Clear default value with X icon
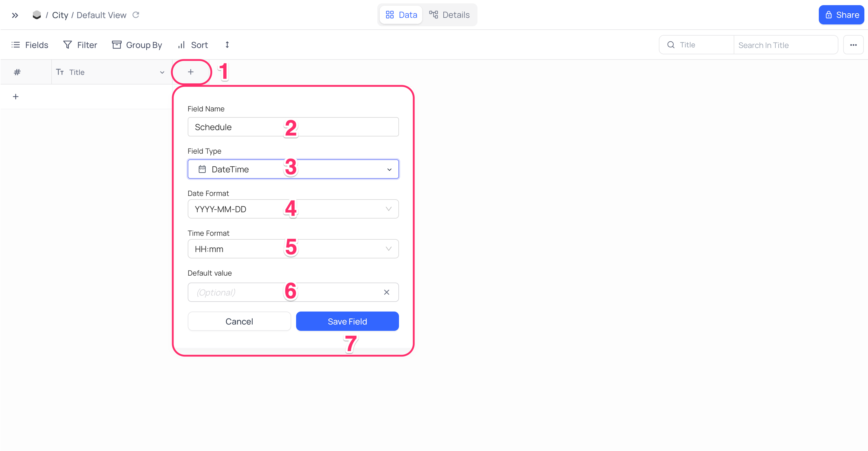This screenshot has height=451, width=868. click(387, 292)
